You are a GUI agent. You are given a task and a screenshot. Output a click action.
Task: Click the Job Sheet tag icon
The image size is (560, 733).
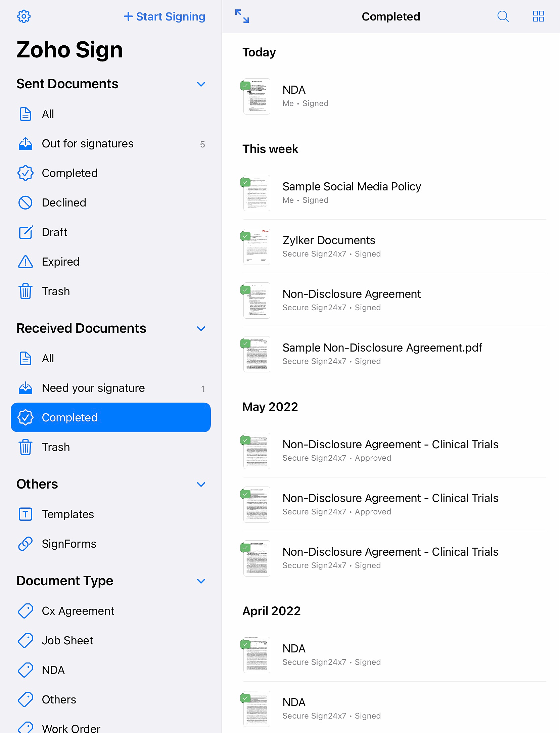pyautogui.click(x=26, y=640)
